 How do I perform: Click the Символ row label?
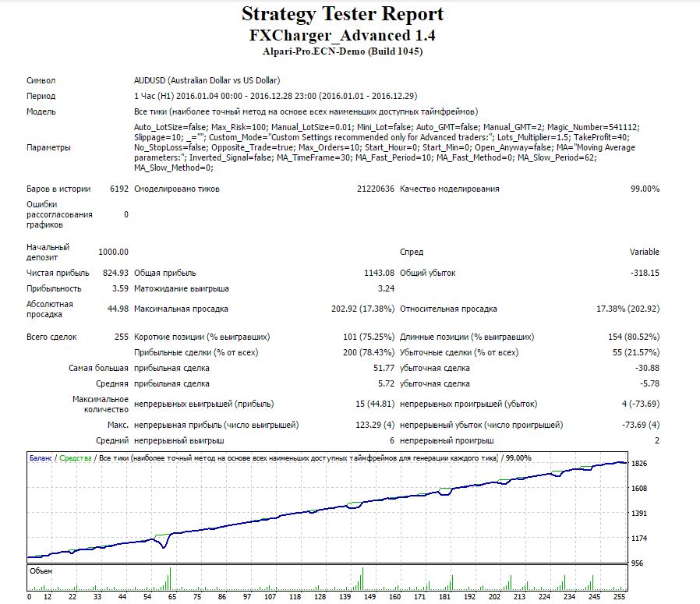pos(41,80)
